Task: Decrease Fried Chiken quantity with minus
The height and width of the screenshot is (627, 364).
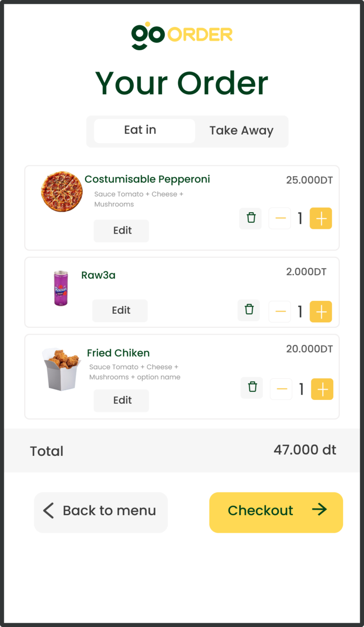Action: point(282,389)
